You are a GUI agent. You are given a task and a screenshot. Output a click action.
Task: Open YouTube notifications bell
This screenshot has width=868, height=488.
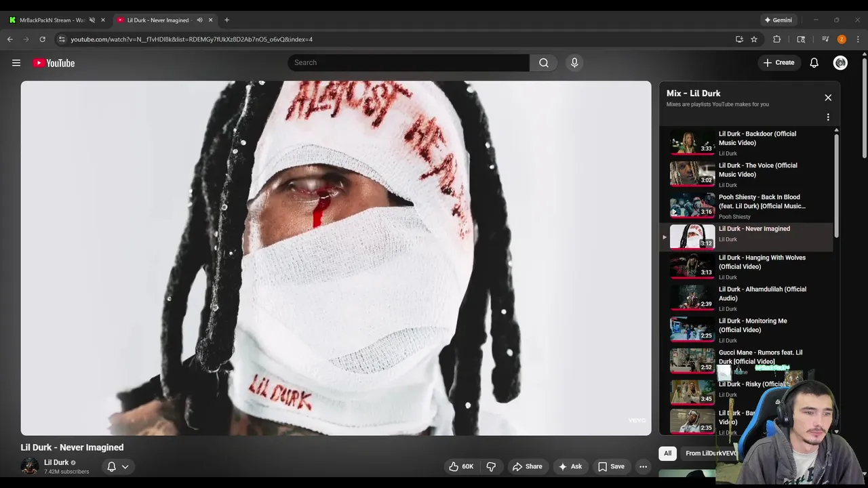814,62
